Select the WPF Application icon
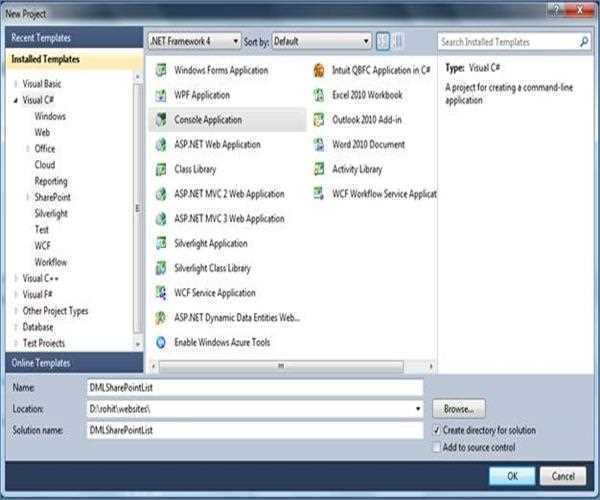Screen dimensions: 600x500 click(160, 95)
